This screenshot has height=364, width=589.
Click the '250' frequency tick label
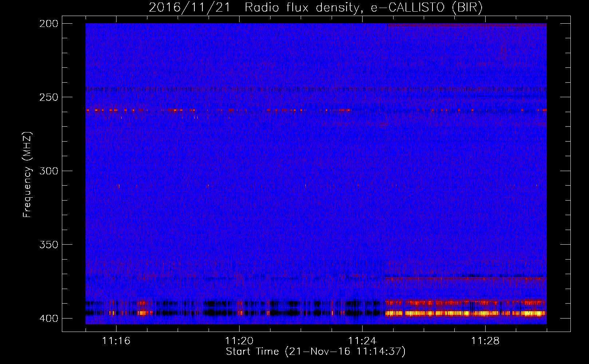click(49, 97)
